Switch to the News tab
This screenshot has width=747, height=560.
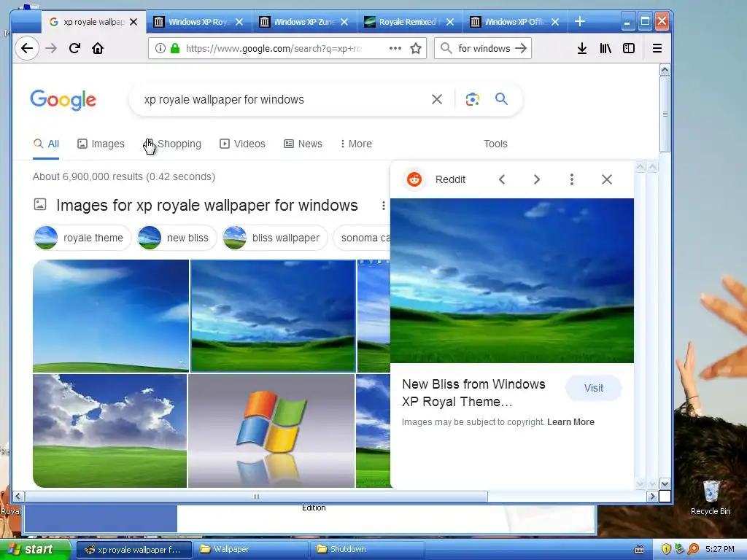pos(303,144)
